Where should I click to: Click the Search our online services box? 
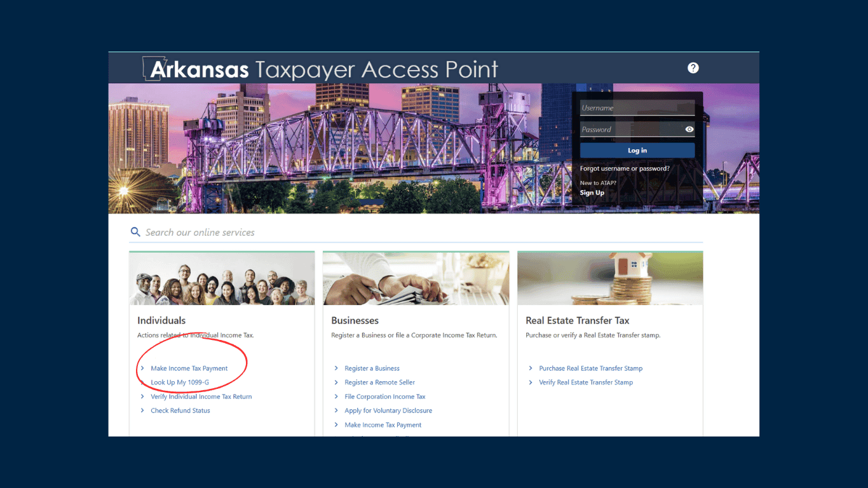click(x=419, y=233)
